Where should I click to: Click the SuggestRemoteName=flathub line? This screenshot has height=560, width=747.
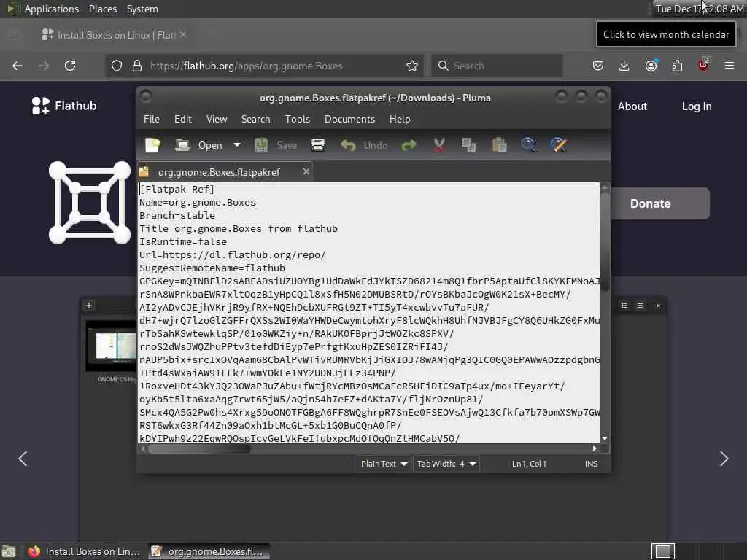pos(212,268)
